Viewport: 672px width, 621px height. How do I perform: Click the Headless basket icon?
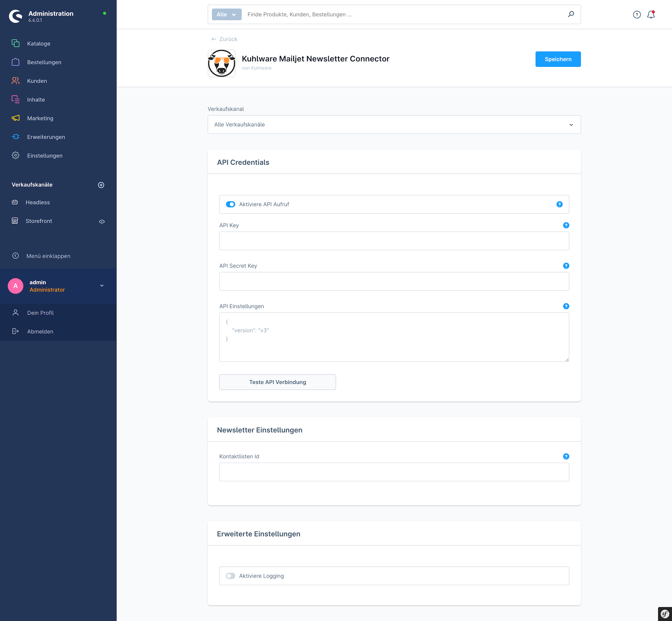tap(15, 202)
